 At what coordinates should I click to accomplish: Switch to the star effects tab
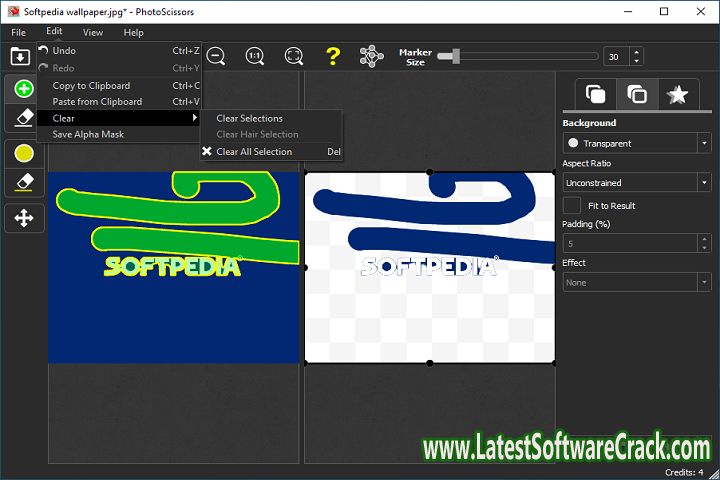click(x=677, y=95)
